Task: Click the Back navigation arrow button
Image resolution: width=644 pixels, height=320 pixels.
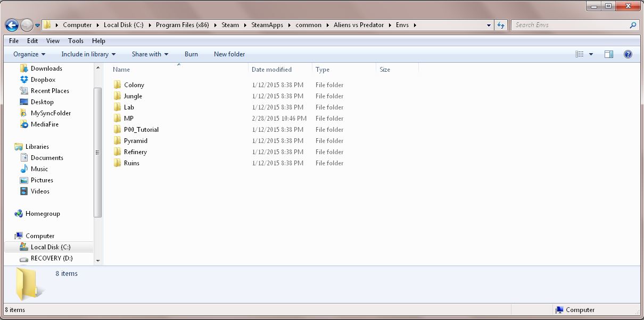Action: tap(12, 25)
